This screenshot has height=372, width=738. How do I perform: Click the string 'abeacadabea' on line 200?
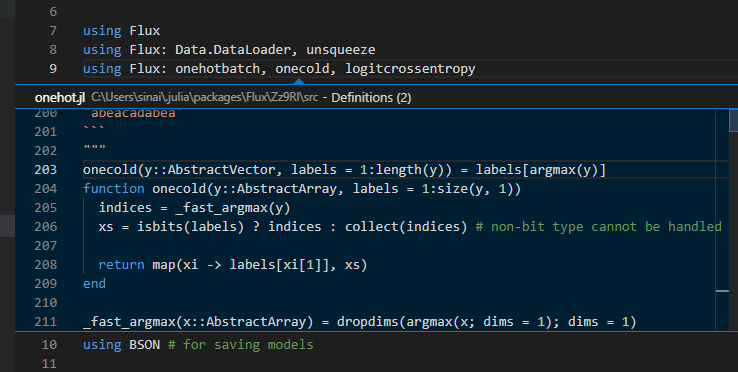(x=133, y=113)
